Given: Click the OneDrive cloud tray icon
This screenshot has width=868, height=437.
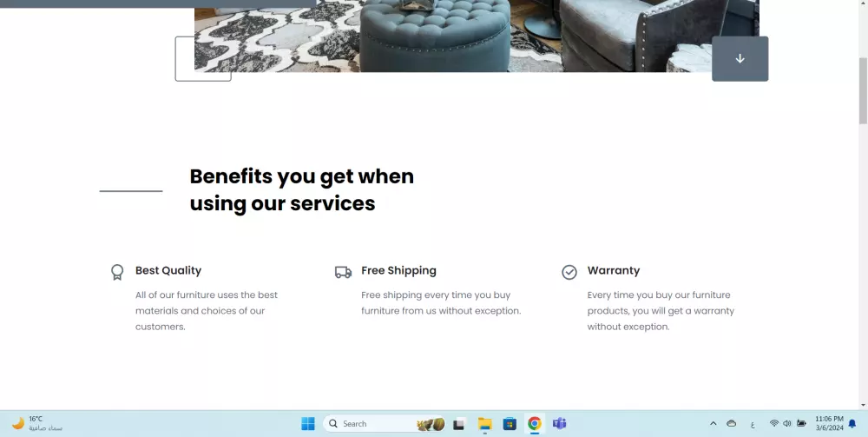Looking at the screenshot, I should pos(731,424).
